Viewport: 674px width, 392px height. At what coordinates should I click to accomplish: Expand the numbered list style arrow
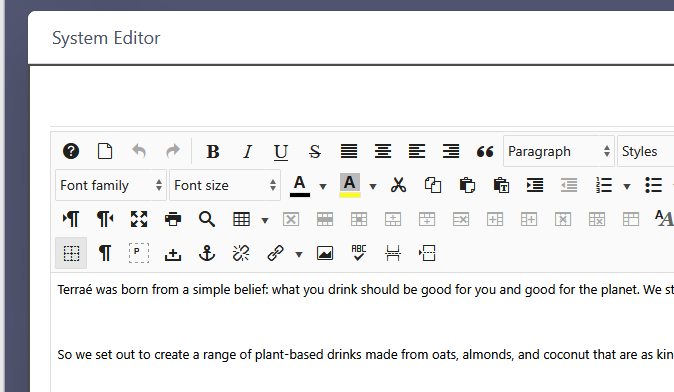click(x=627, y=186)
